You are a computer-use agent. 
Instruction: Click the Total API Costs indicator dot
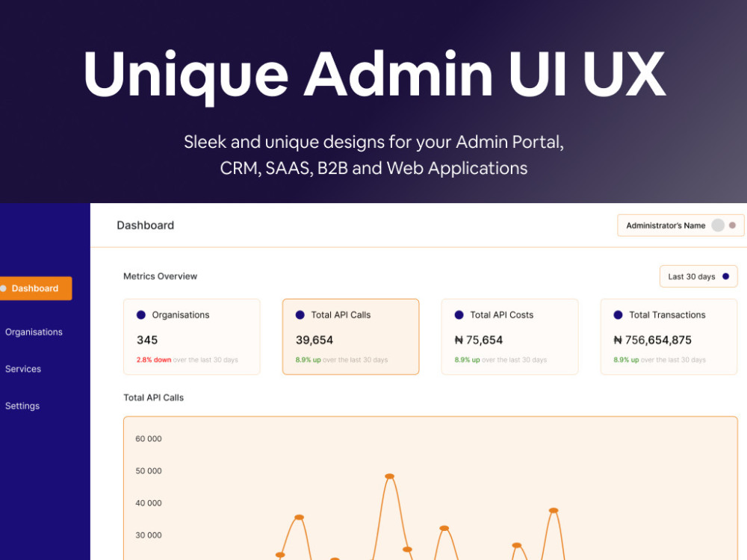460,315
